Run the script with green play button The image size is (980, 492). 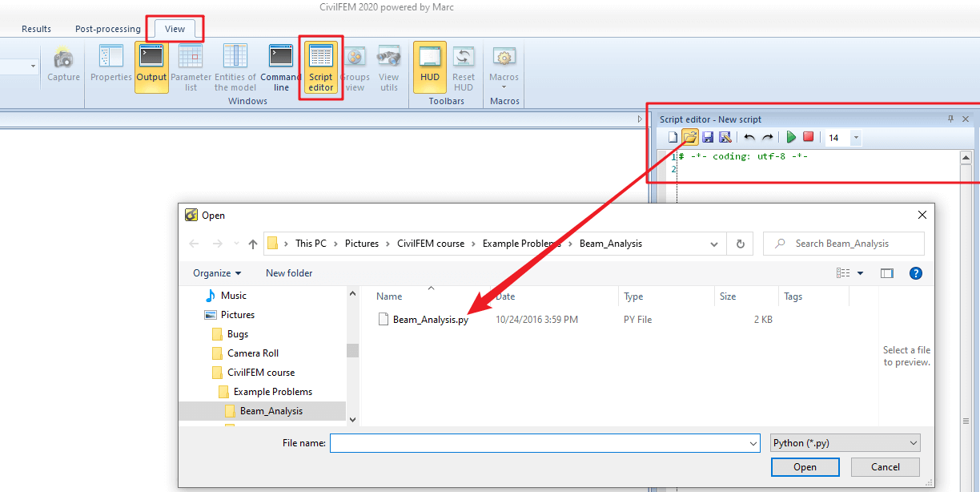[x=791, y=138]
